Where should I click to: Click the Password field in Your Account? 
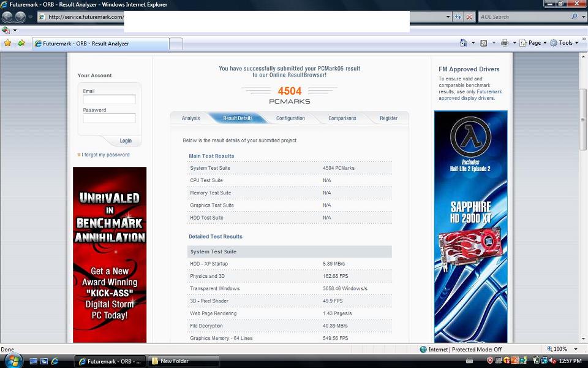point(109,118)
